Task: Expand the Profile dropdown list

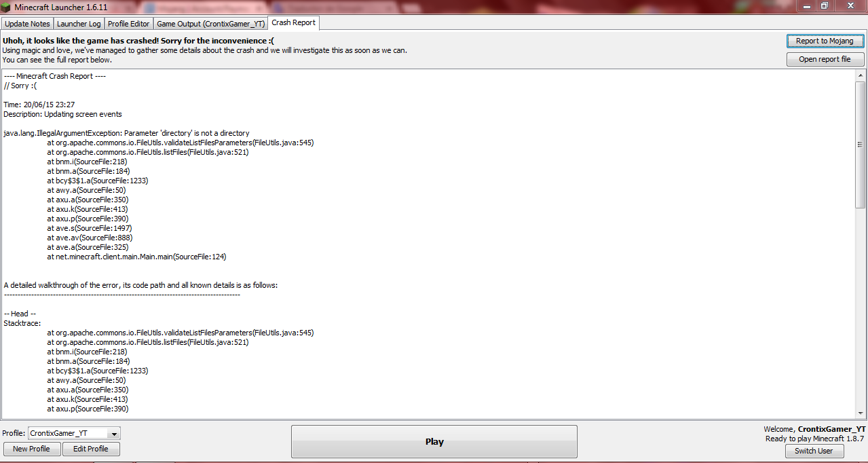Action: point(114,433)
